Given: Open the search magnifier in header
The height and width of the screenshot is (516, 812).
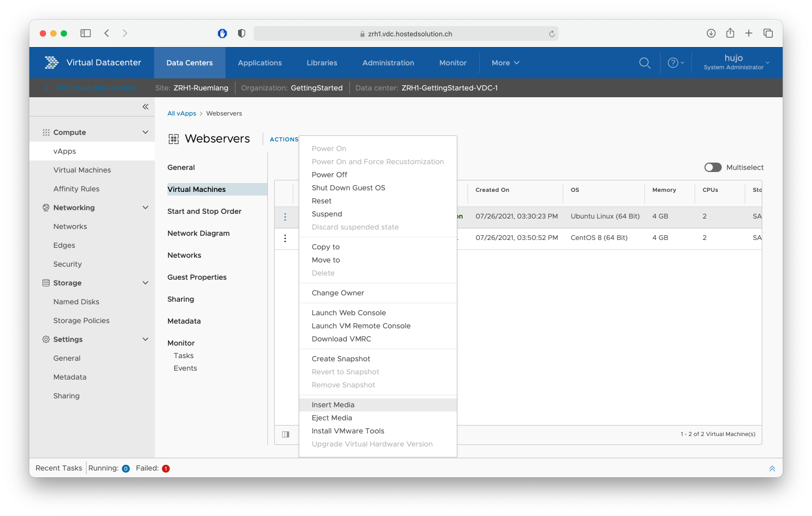Looking at the screenshot, I should [x=645, y=63].
